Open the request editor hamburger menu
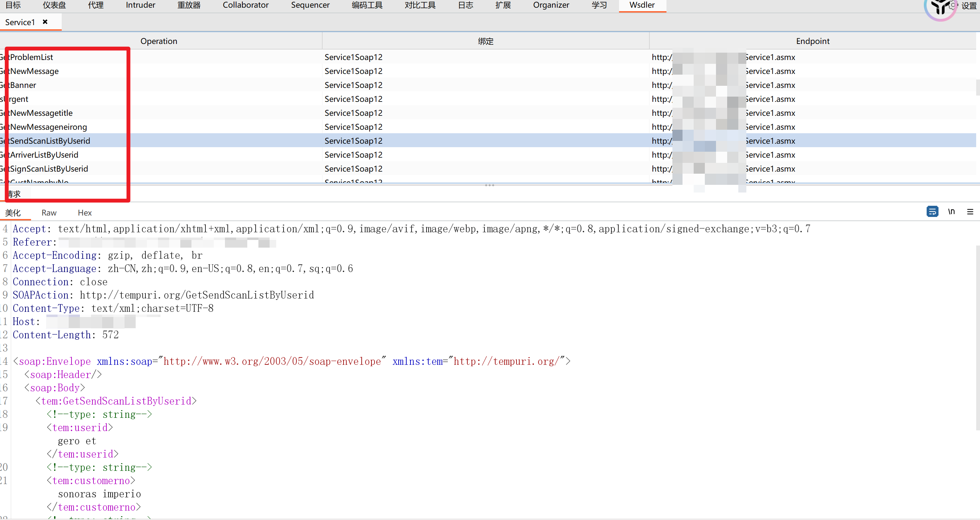The image size is (980, 520). 970,212
